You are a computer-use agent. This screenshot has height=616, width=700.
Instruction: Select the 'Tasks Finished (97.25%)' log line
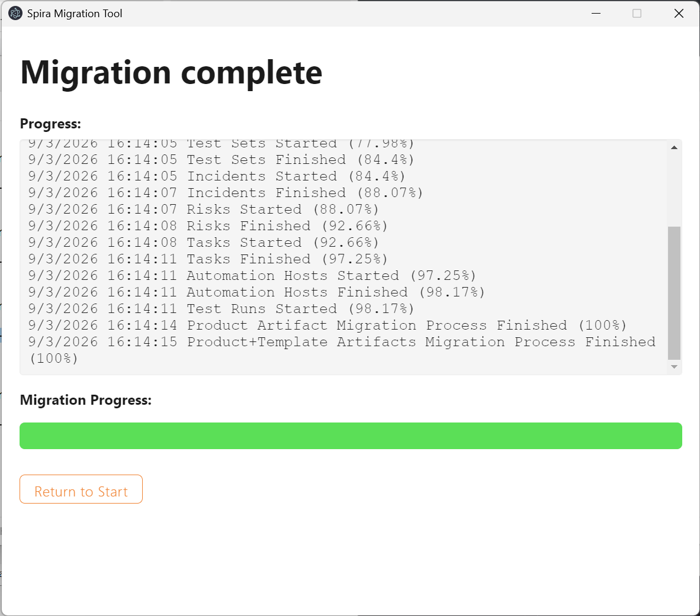(x=208, y=259)
